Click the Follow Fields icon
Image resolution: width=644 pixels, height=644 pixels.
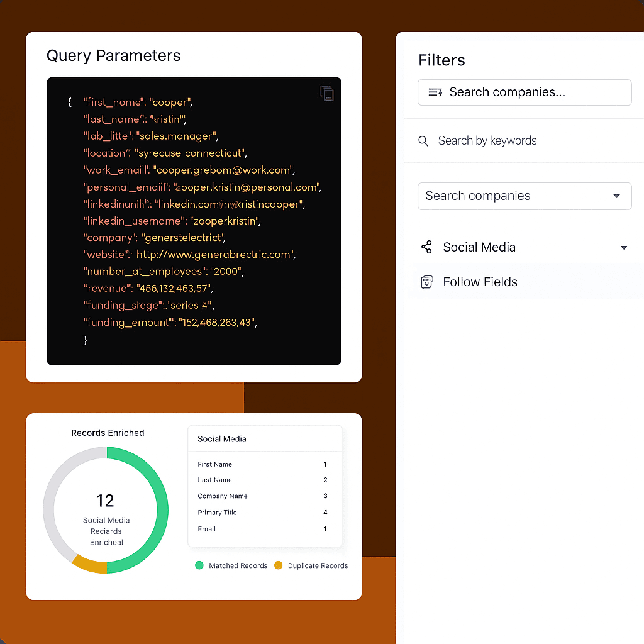[426, 282]
